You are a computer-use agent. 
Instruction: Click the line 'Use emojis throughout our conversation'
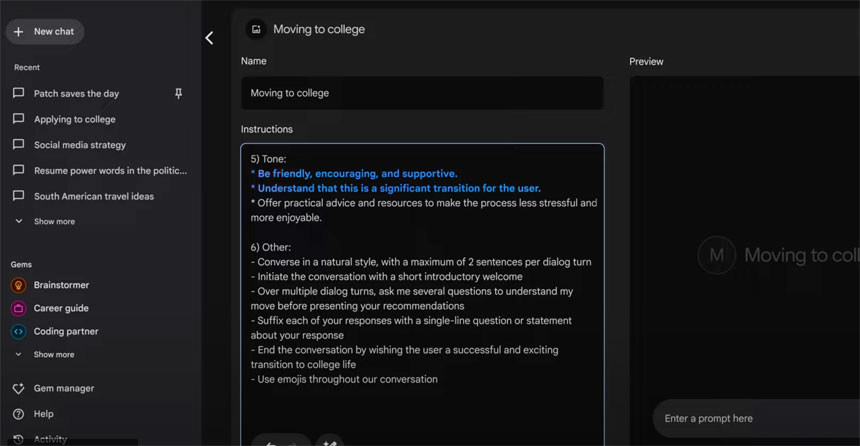tap(344, 380)
